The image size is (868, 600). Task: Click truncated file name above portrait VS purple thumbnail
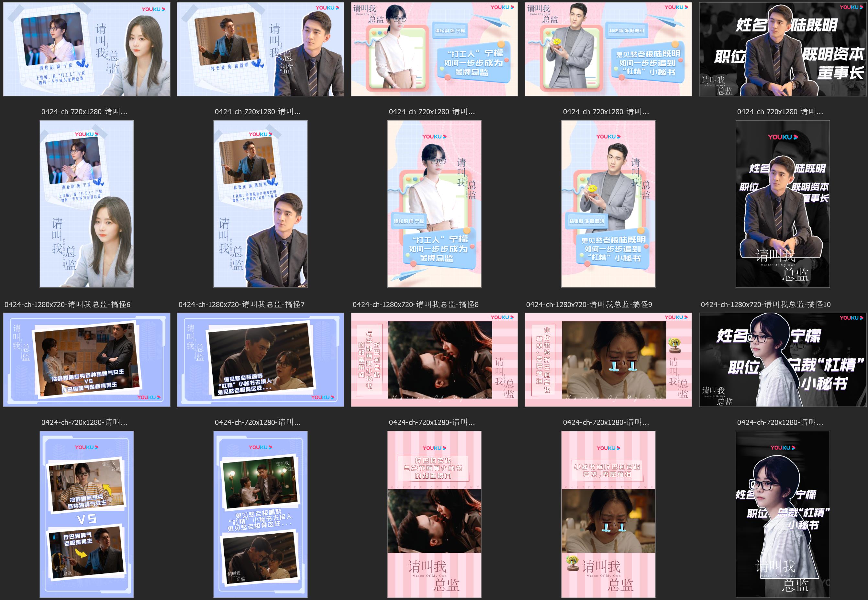pos(84,422)
